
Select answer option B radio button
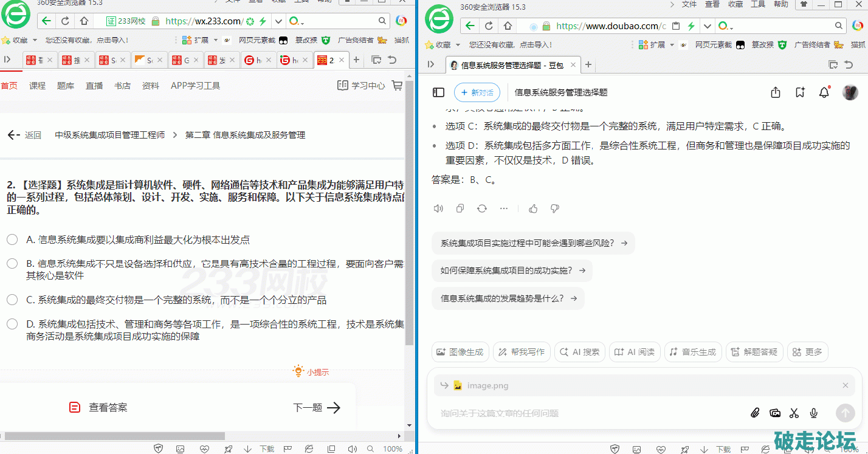[x=12, y=264]
